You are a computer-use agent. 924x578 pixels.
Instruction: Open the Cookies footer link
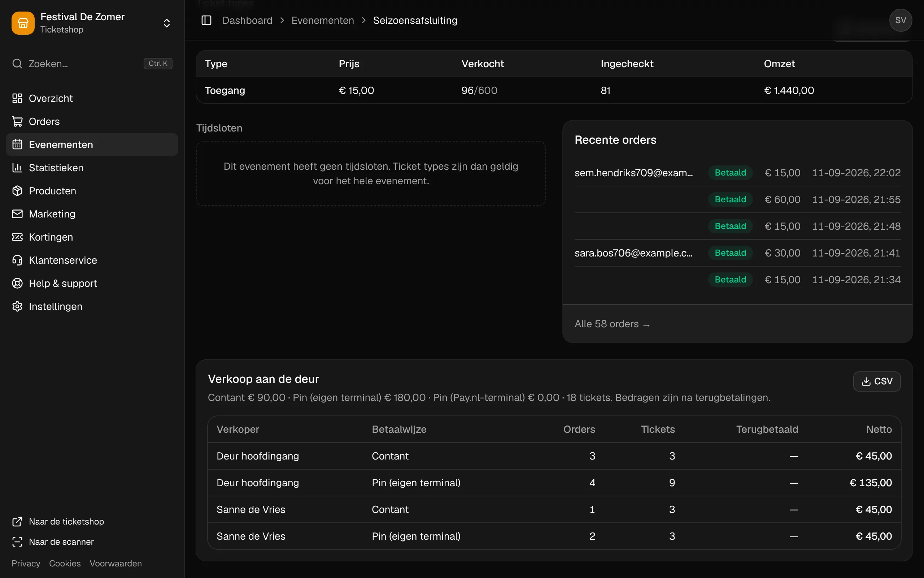65,564
